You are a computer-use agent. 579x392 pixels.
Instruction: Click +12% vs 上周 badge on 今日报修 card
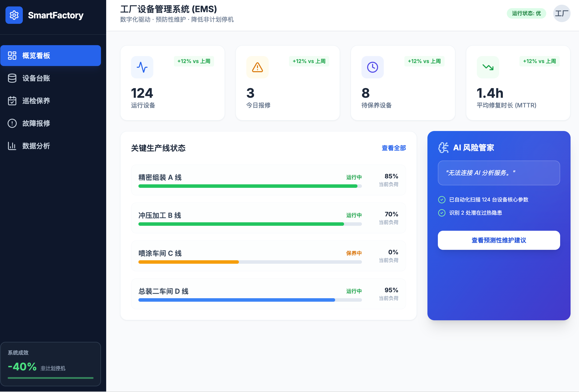point(309,61)
